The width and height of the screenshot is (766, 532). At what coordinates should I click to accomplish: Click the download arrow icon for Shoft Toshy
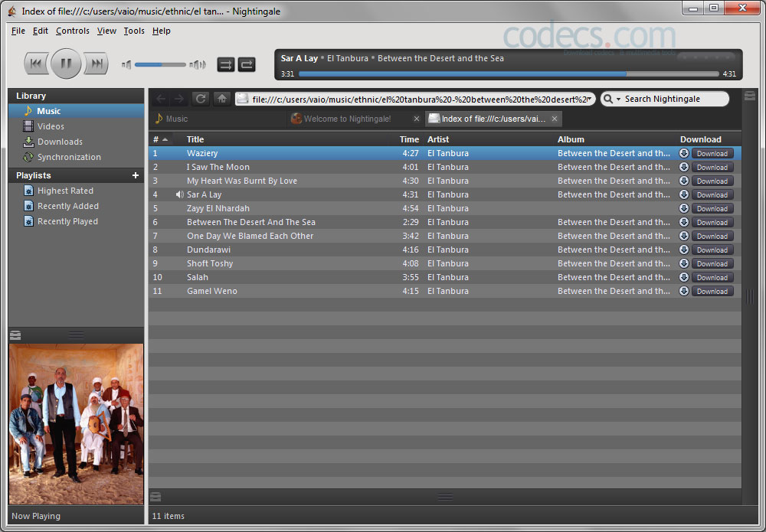(684, 263)
